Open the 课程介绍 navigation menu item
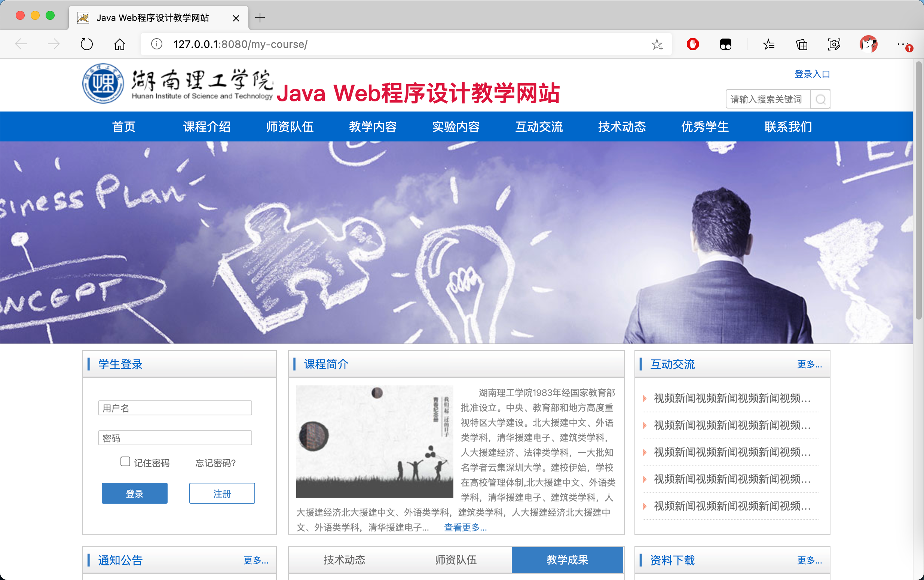The height and width of the screenshot is (580, 924). (206, 126)
